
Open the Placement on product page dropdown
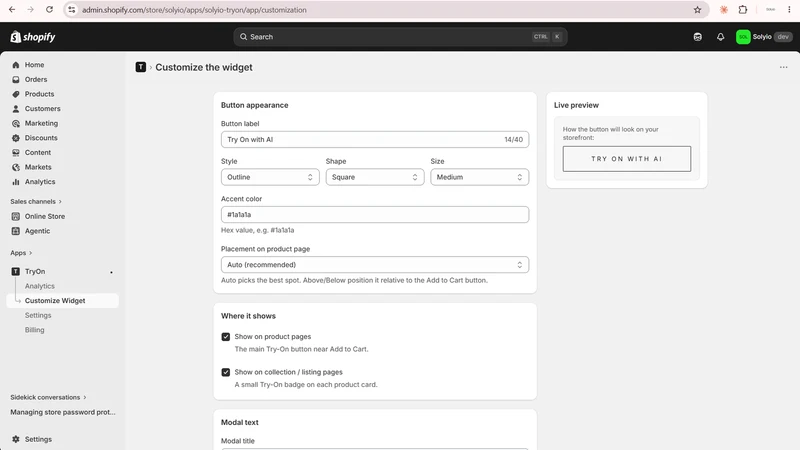[x=375, y=265]
